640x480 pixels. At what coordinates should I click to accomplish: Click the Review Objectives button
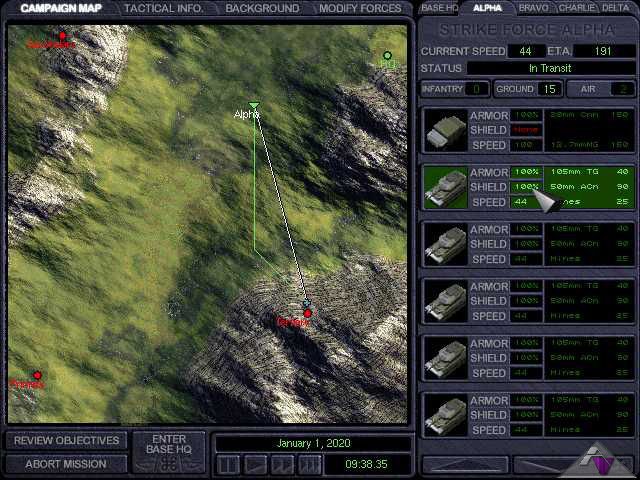click(x=66, y=441)
